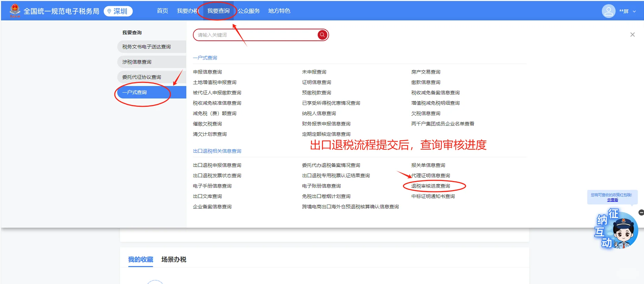
Task: Click 全国统一规范电子税务局 title
Action: click(62, 11)
